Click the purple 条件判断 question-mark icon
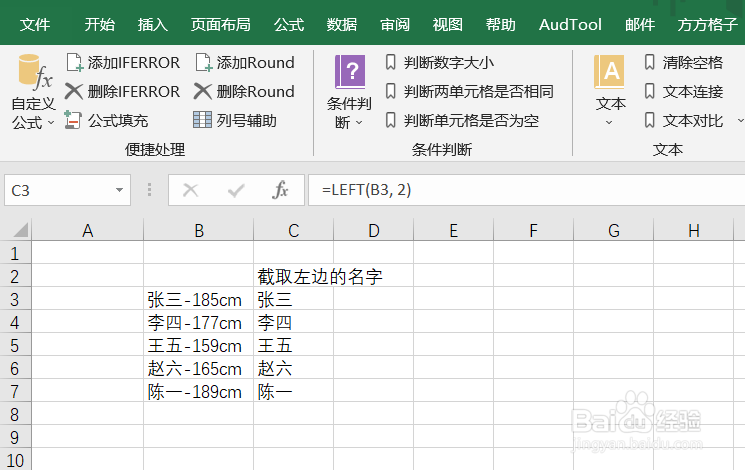This screenshot has width=745, height=470. point(350,72)
